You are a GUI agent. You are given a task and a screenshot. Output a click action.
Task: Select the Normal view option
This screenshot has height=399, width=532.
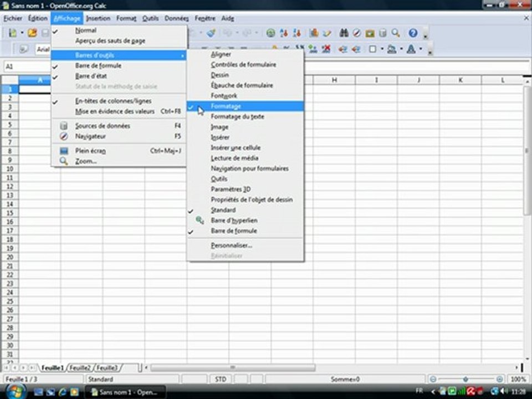click(119, 30)
